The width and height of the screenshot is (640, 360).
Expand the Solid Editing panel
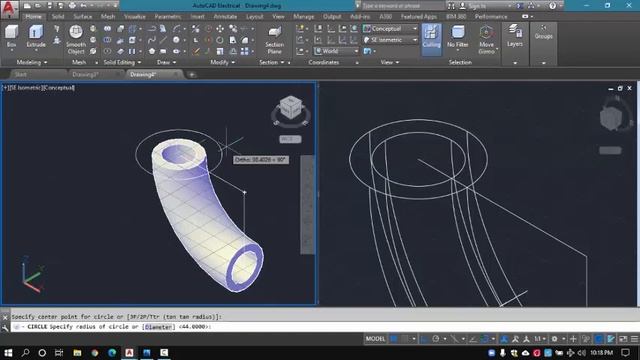pyautogui.click(x=122, y=62)
